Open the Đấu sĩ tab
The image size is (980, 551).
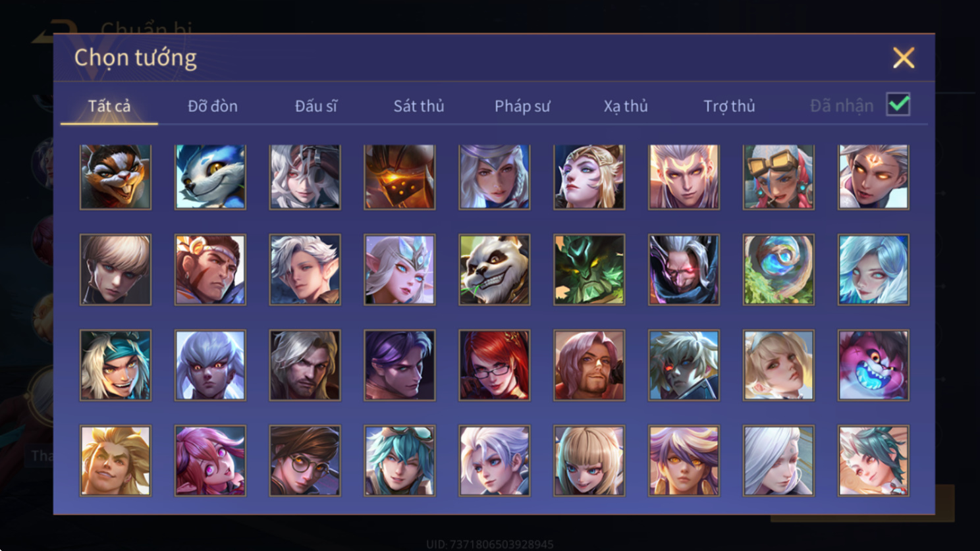tap(316, 106)
